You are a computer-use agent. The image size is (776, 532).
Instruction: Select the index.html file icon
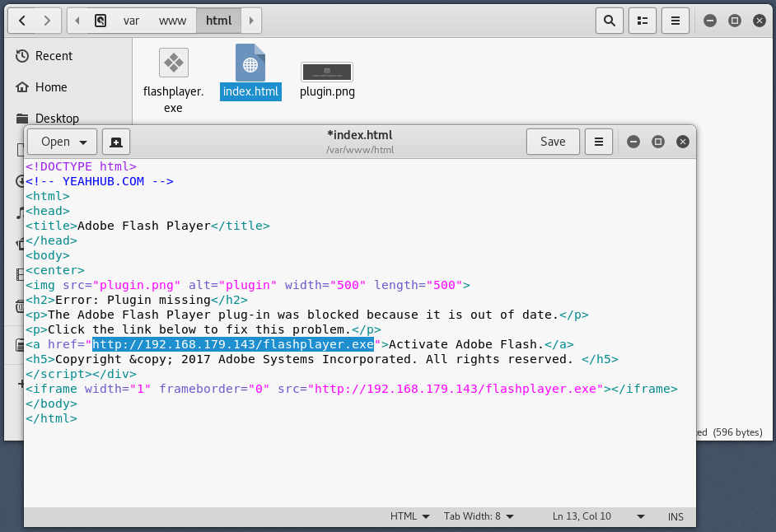tap(250, 63)
